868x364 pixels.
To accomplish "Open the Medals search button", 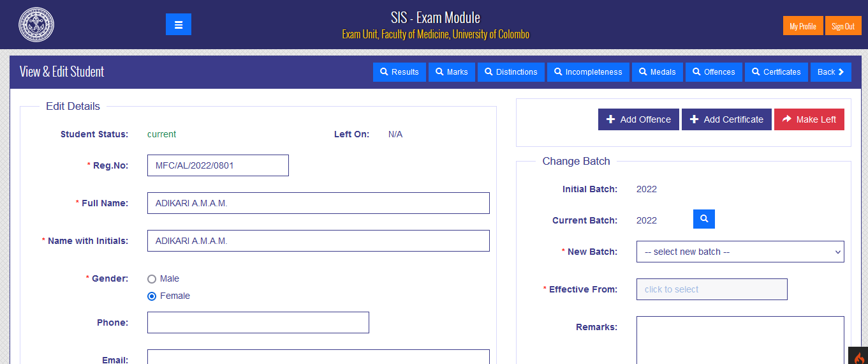I will (657, 72).
